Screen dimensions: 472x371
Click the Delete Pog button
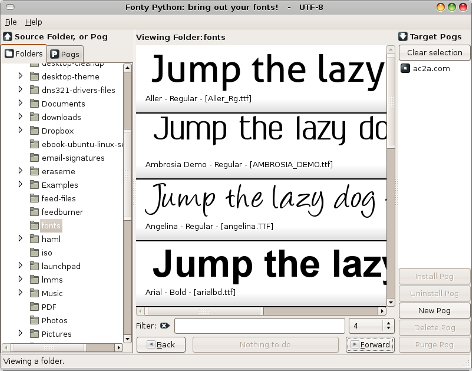pyautogui.click(x=434, y=328)
